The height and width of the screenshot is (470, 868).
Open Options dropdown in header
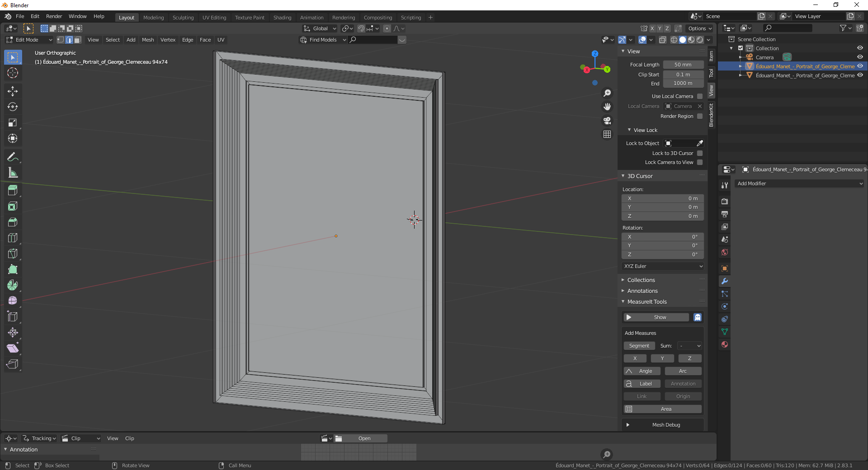coord(700,28)
